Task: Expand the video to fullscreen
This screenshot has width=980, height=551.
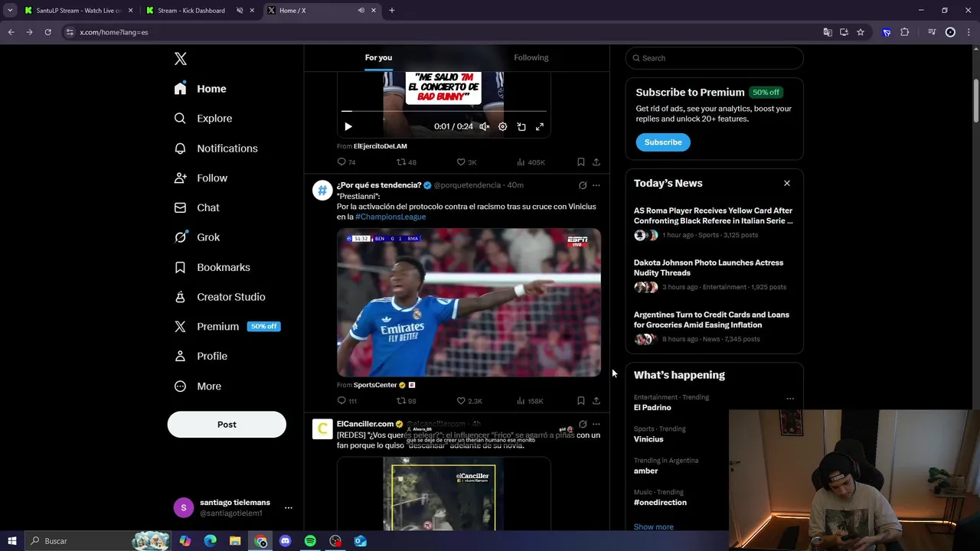Action: pyautogui.click(x=540, y=127)
